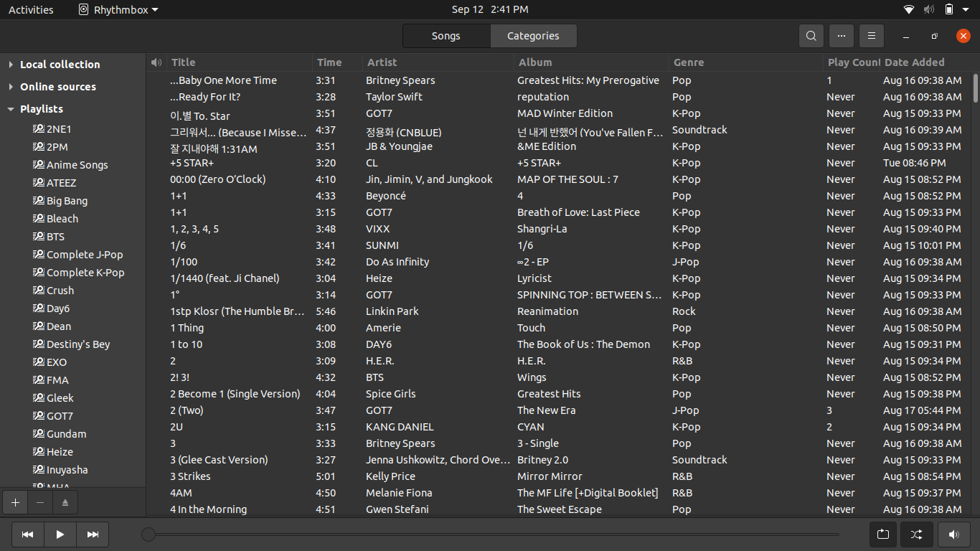Sort songs by Artist column header
Viewport: 980px width, 551px height.
tap(382, 62)
